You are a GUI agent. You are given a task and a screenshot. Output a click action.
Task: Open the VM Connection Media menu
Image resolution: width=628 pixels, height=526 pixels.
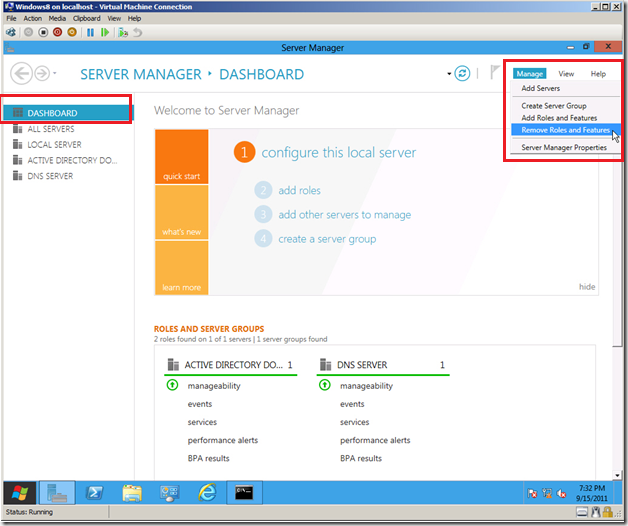tap(57, 18)
